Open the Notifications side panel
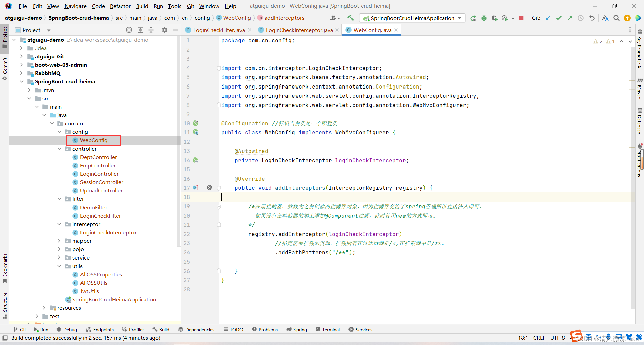Image resolution: width=644 pixels, height=345 pixels. (640, 160)
